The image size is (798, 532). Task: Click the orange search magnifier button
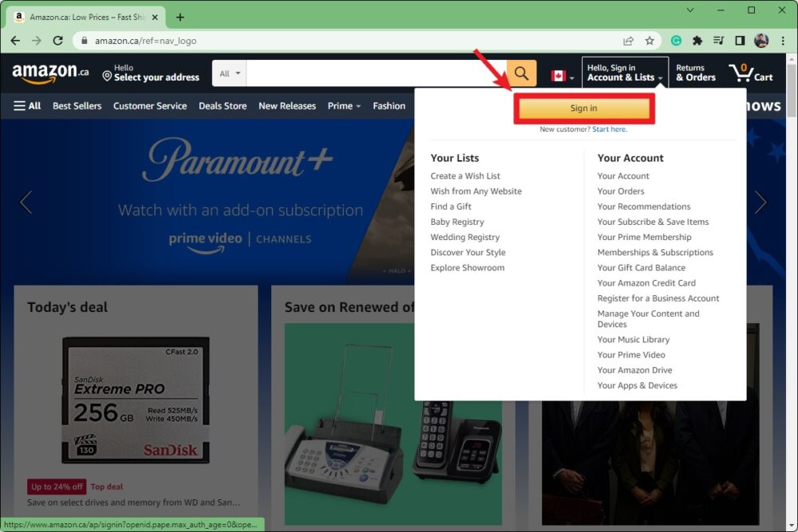coord(521,73)
